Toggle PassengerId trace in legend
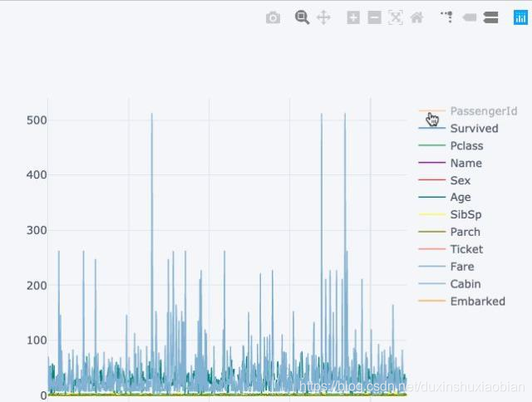The image size is (532, 402). tap(468, 110)
